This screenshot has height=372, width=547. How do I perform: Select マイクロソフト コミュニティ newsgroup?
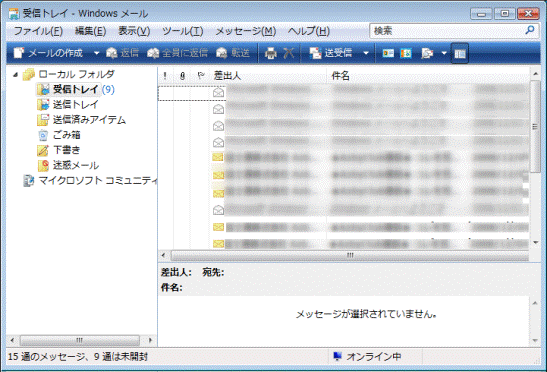(98, 180)
